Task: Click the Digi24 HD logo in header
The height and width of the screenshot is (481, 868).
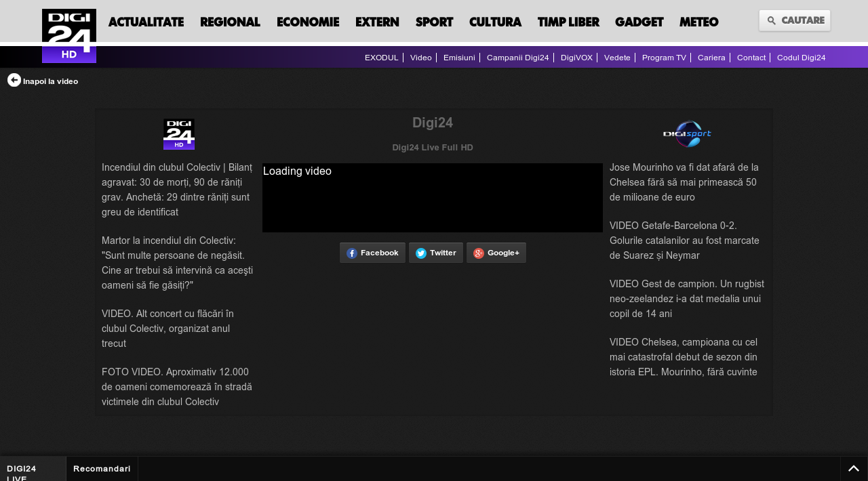Action: (69, 36)
